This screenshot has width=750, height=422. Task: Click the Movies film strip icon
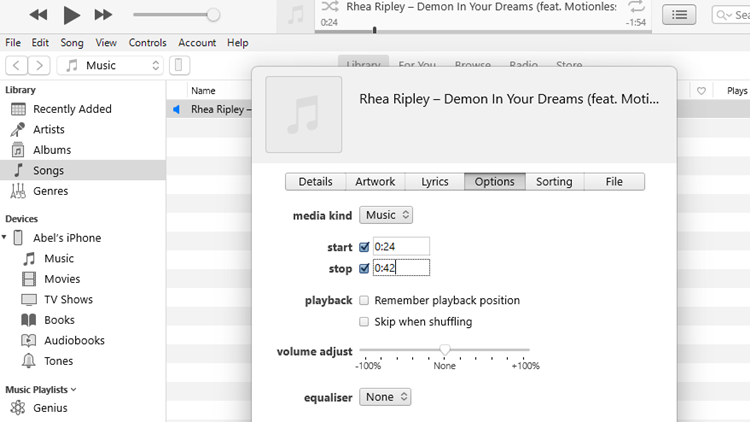pyautogui.click(x=29, y=279)
